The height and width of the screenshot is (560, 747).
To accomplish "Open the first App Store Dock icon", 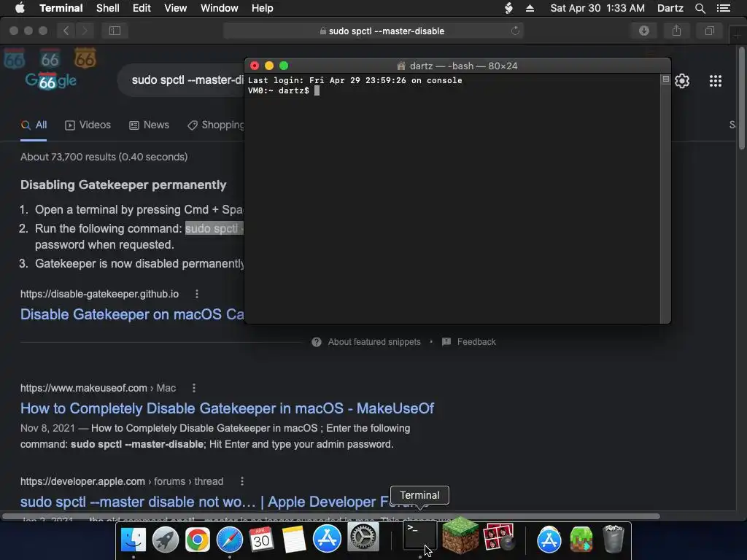I will pyautogui.click(x=327, y=539).
